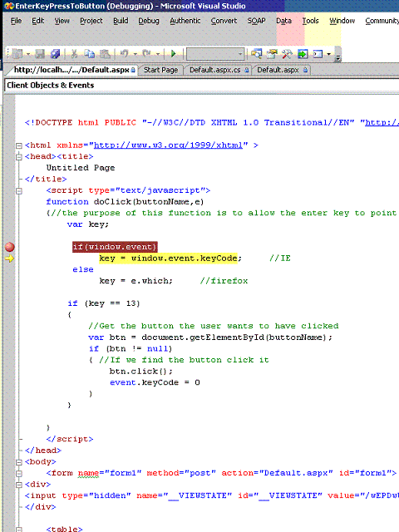Open the Add New Item dropdown arrow
Screen dimensions: 399x532
[x=28, y=54]
